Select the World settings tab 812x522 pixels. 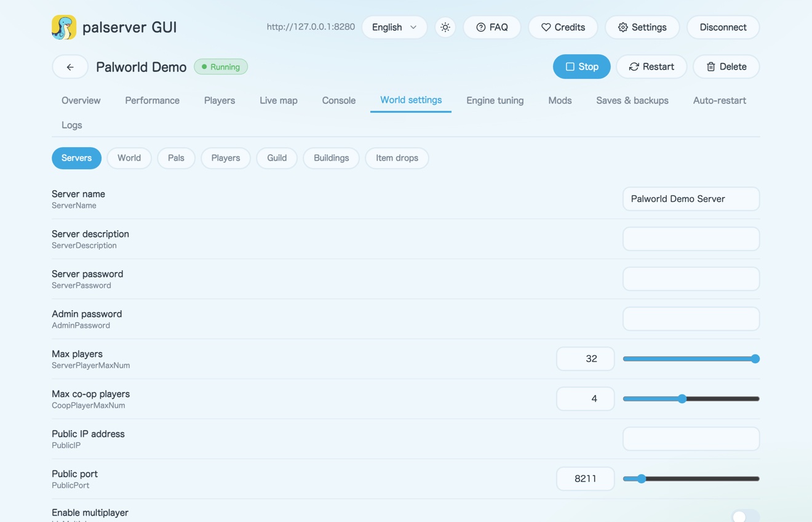pos(411,100)
